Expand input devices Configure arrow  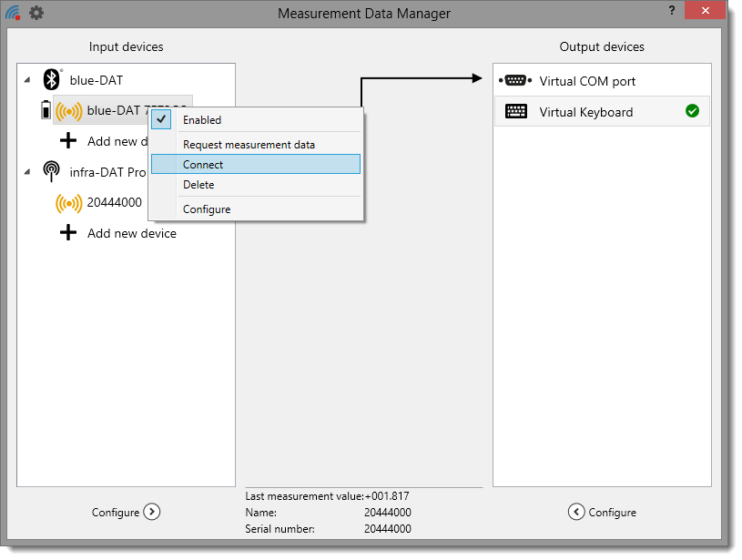(151, 512)
